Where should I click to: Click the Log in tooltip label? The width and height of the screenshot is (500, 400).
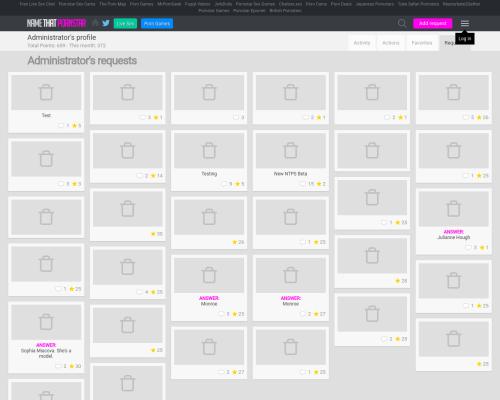[x=465, y=39]
